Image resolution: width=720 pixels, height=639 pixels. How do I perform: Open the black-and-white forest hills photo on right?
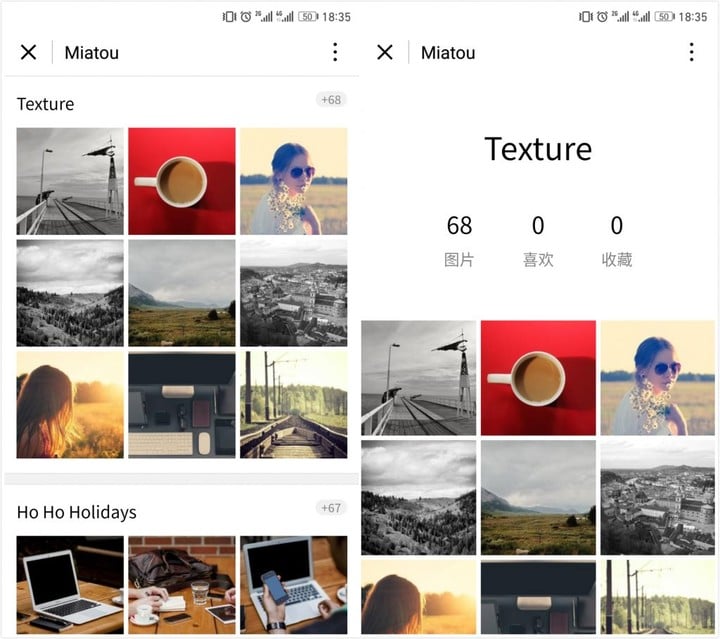(419, 498)
